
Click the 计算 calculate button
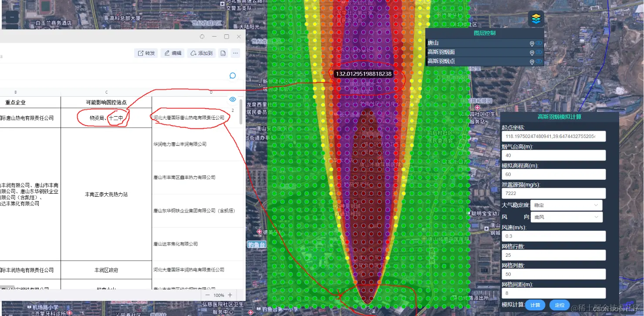point(535,305)
